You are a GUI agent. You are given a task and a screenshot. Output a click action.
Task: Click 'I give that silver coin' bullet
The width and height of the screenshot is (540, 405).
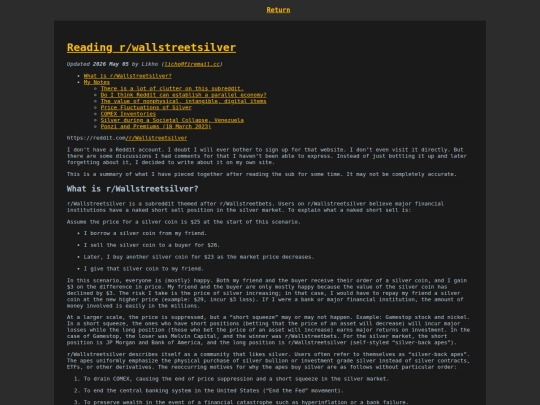(x=144, y=269)
